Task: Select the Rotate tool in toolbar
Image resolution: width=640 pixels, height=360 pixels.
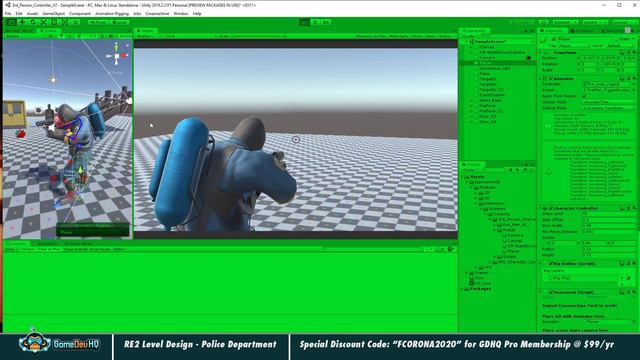Action: pos(33,22)
